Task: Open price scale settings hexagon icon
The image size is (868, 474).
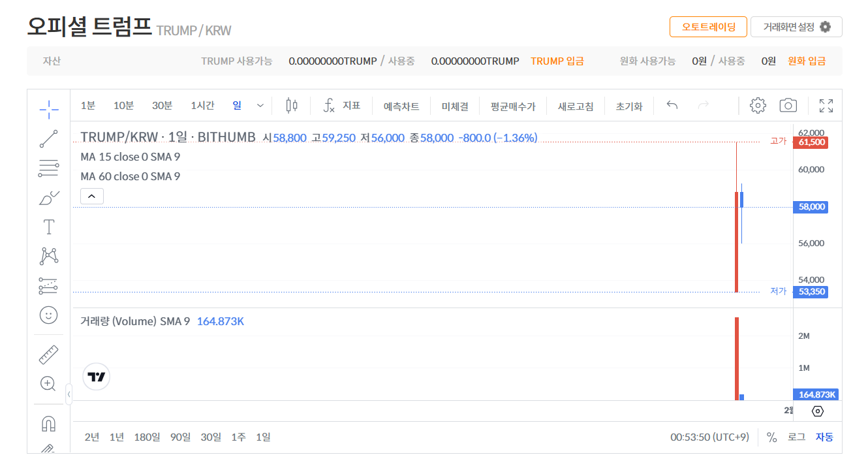Action: [818, 411]
